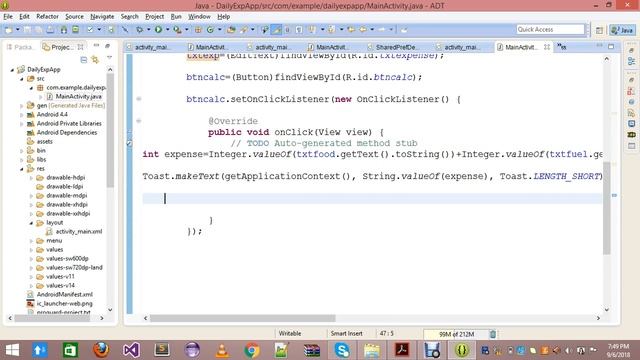Viewport: 640px width, 360px height.
Task: Click the Save toolbar icon
Action: pyautogui.click(x=27, y=29)
